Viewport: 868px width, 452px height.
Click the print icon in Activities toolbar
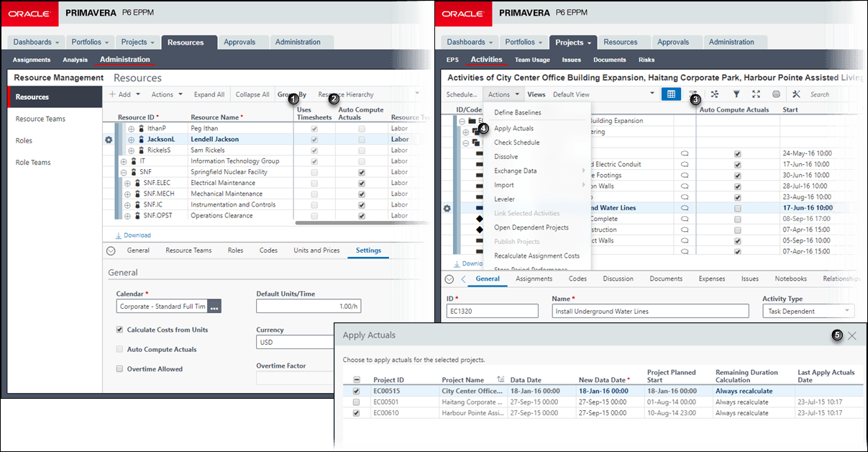[776, 94]
